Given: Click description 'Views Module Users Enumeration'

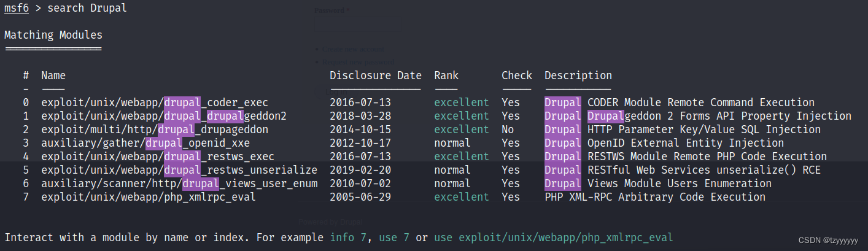Looking at the screenshot, I should tap(680, 183).
